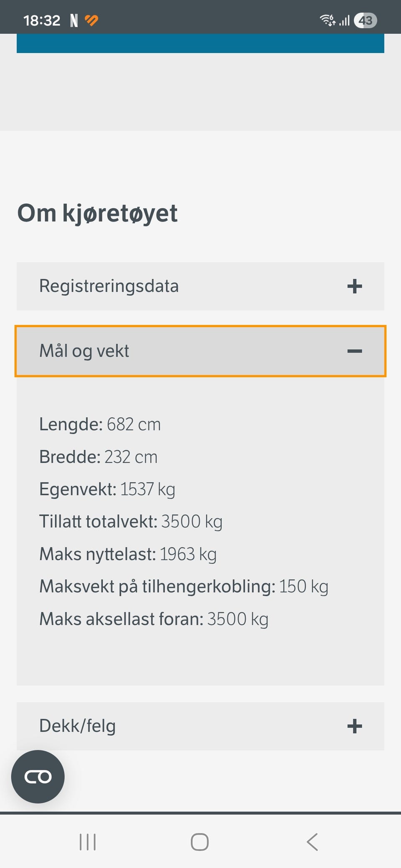Tap the floating chatbot icon button

pos(38,777)
